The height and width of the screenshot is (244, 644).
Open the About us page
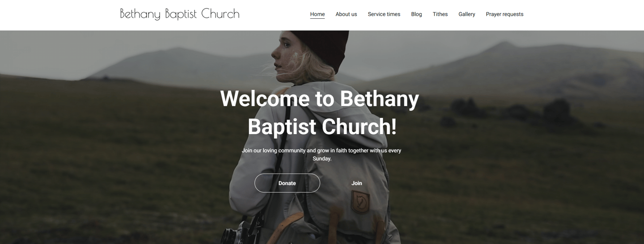346,14
